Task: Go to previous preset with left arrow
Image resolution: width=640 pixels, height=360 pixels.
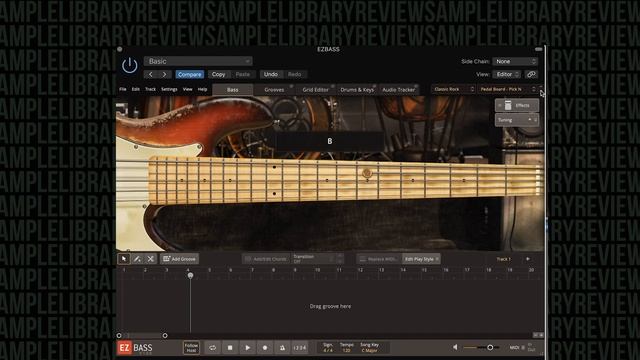Action: click(151, 74)
